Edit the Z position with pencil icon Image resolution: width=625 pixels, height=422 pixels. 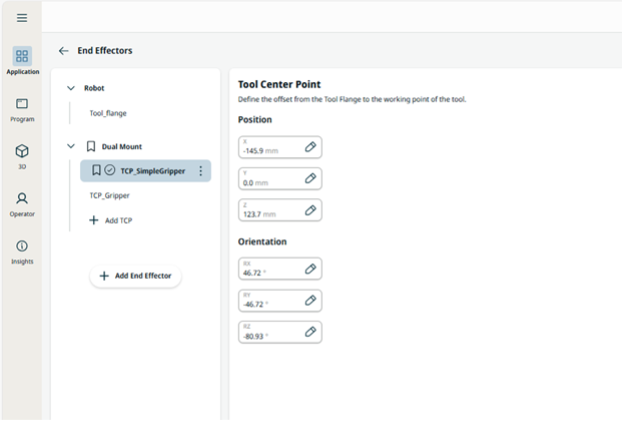[310, 210]
